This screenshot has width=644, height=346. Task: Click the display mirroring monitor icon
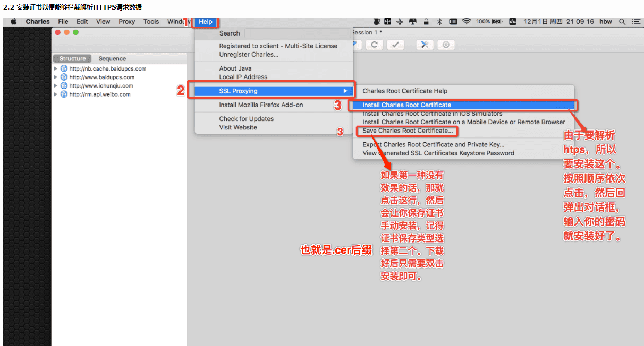click(413, 22)
